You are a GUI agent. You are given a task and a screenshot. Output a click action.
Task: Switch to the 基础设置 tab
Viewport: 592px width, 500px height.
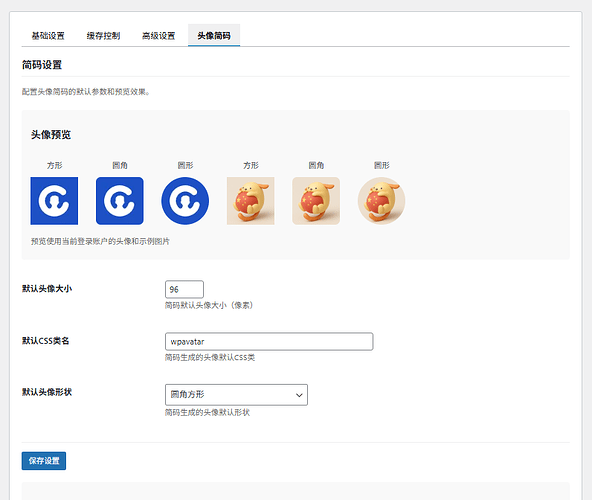tap(48, 35)
